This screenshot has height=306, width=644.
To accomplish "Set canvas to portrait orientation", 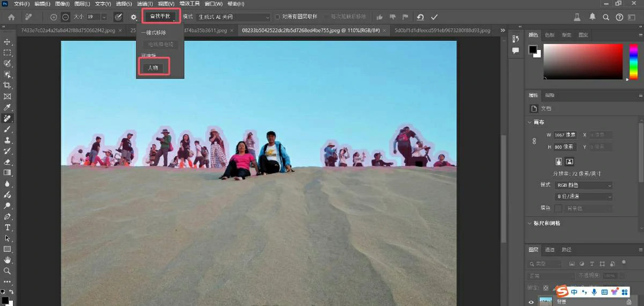I will (559, 161).
